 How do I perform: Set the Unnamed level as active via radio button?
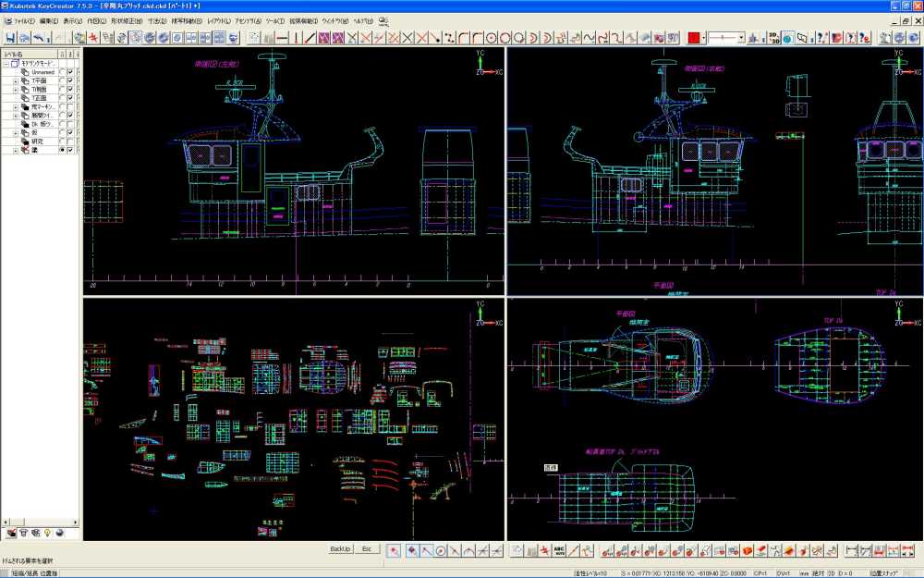[x=62, y=71]
